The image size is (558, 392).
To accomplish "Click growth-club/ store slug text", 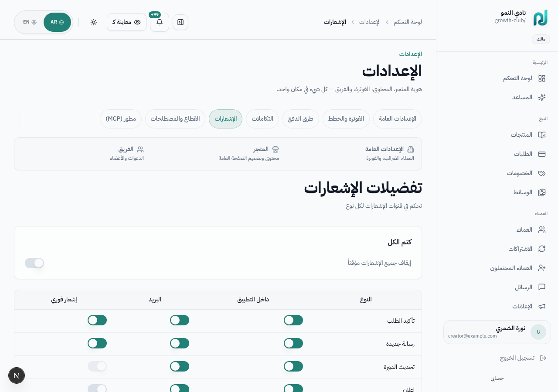I will [x=510, y=20].
